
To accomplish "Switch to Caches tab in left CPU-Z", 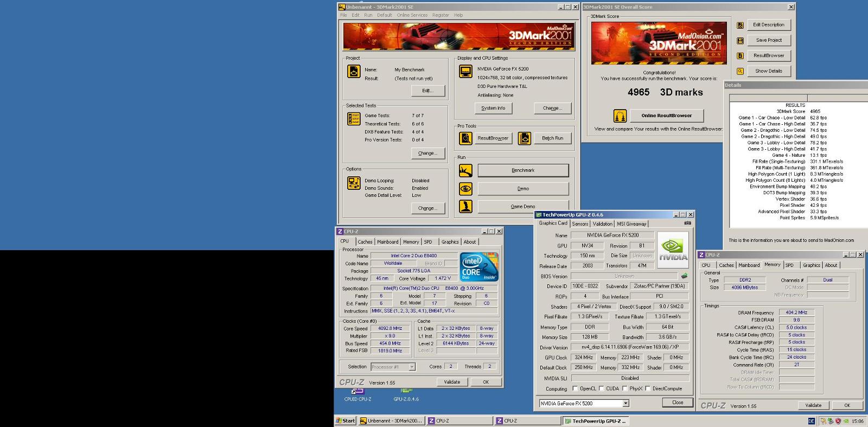I will 365,242.
